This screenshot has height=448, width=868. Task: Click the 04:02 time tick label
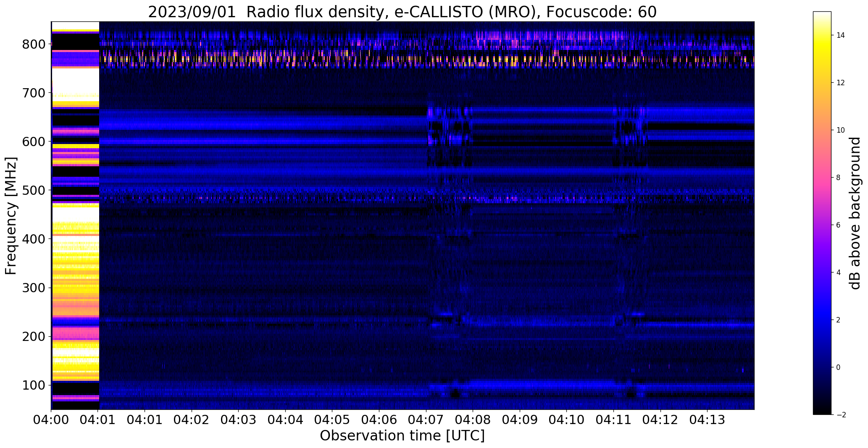[192, 420]
